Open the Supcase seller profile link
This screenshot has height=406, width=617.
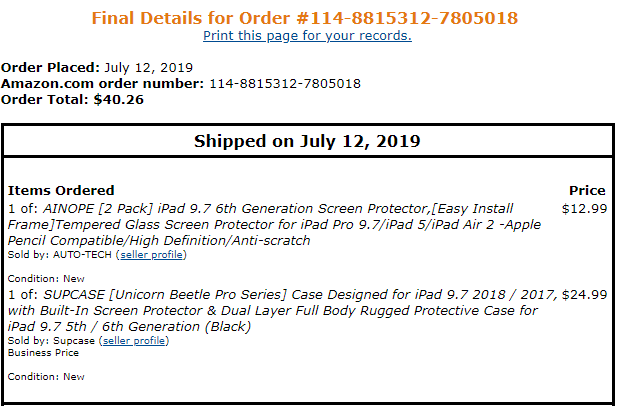pos(134,341)
